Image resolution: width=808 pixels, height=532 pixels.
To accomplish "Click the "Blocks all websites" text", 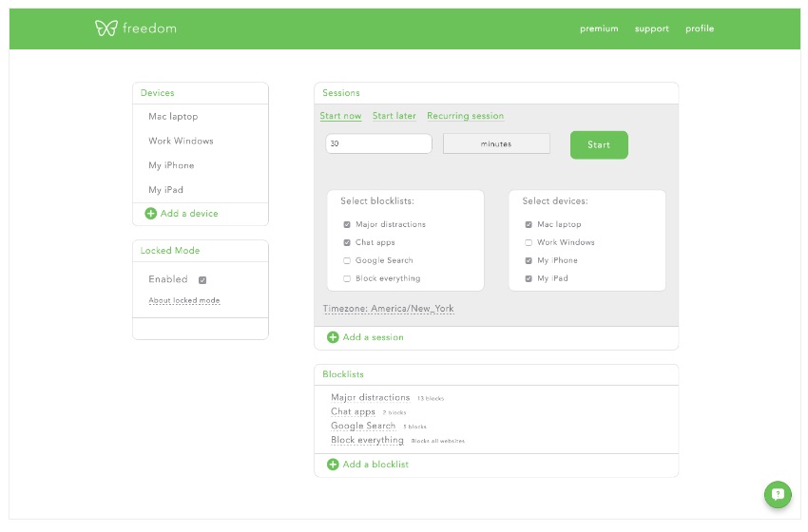I will [438, 442].
